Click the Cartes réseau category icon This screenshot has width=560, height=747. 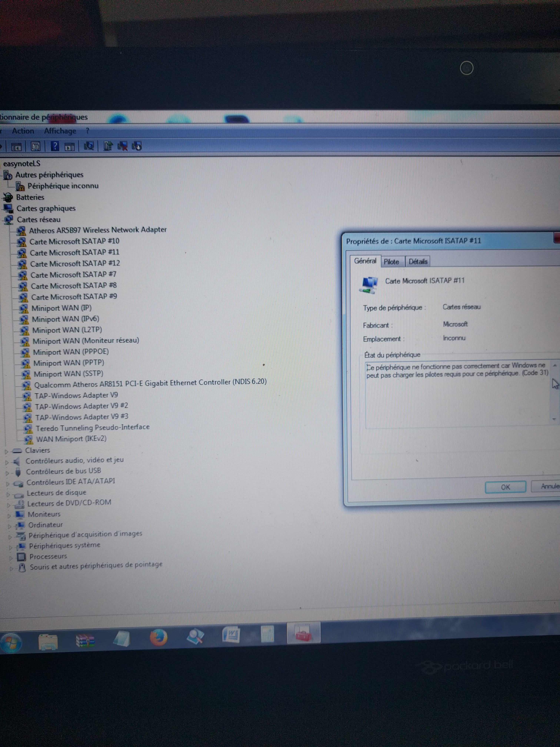8,220
